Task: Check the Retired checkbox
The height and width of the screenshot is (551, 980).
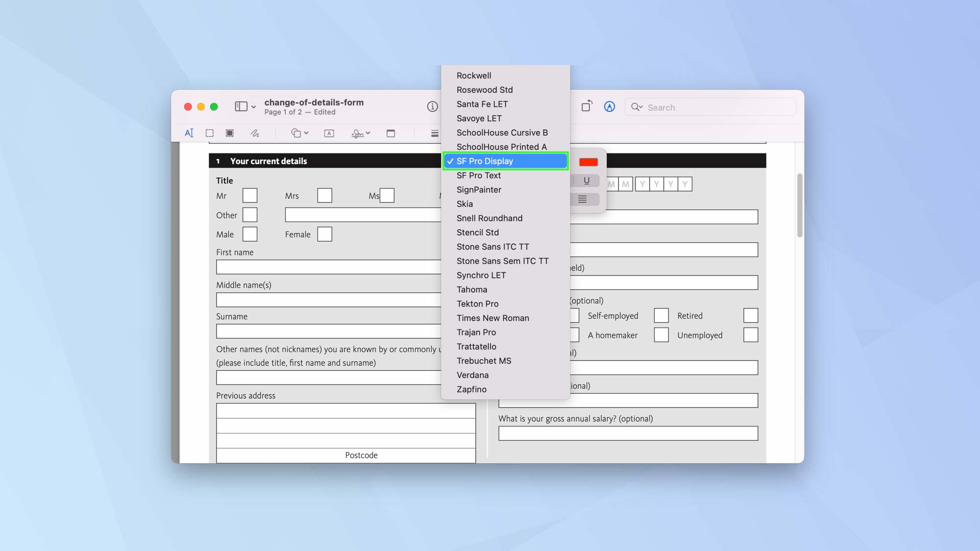Action: pos(751,315)
